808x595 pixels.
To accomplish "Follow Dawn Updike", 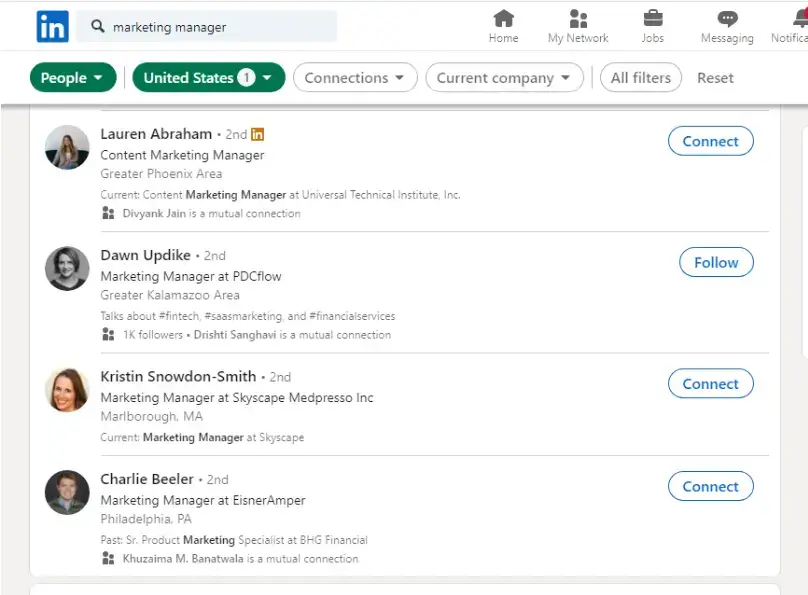I will click(716, 262).
